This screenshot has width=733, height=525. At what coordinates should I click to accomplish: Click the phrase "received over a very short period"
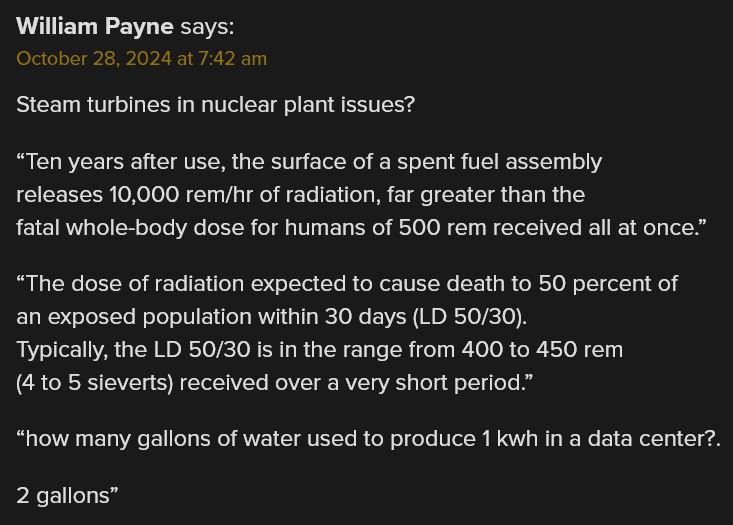tap(351, 382)
